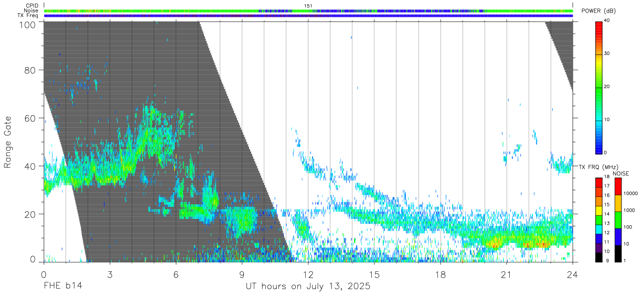The height and width of the screenshot is (297, 644).
Task: Click the NOISE legend title
Action: 621,173
